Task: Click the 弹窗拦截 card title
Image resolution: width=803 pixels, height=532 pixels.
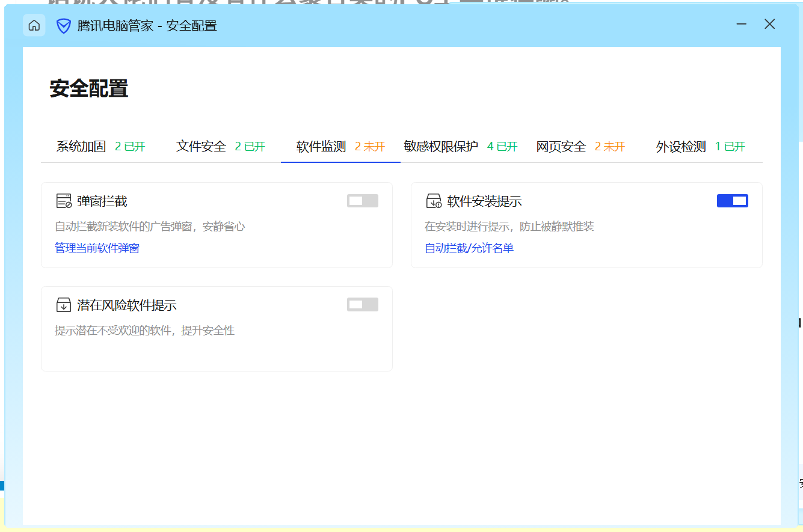Action: pos(102,201)
